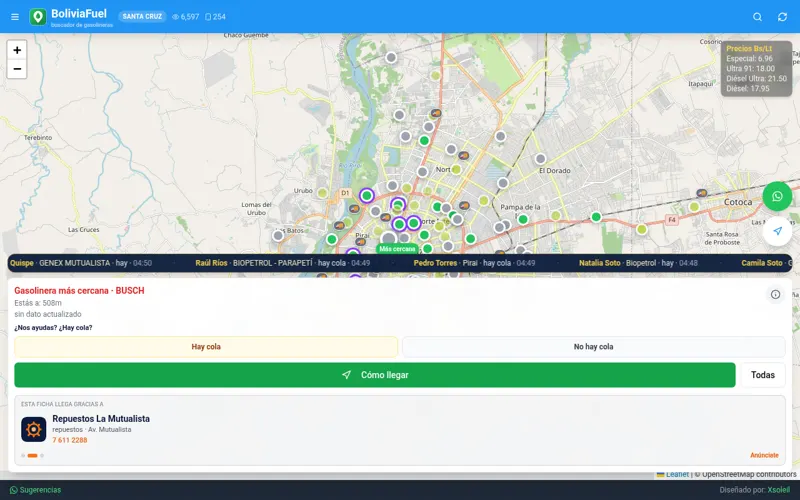Image resolution: width=800 pixels, height=500 pixels.
Task: Click the BoliviaFuel title text
Action: pos(79,13)
